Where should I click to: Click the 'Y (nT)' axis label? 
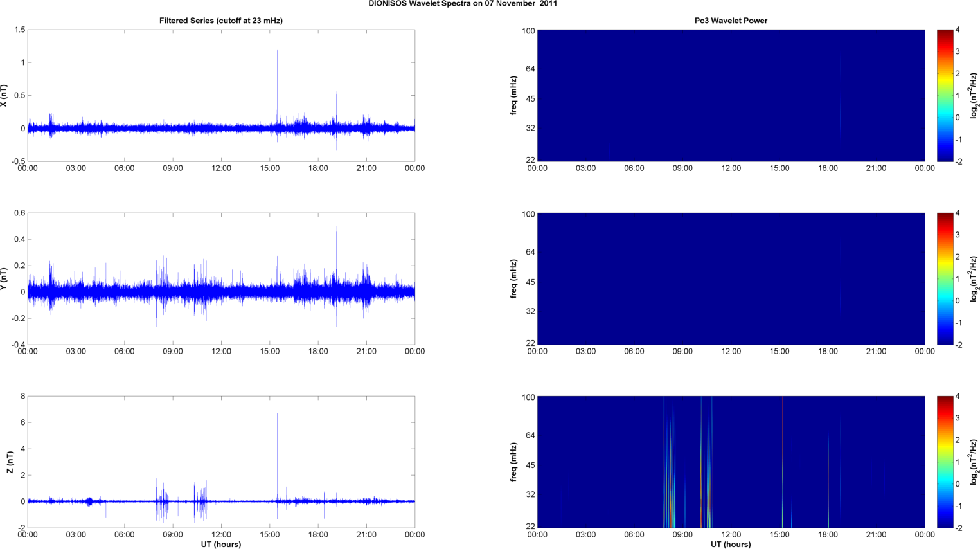(4, 279)
